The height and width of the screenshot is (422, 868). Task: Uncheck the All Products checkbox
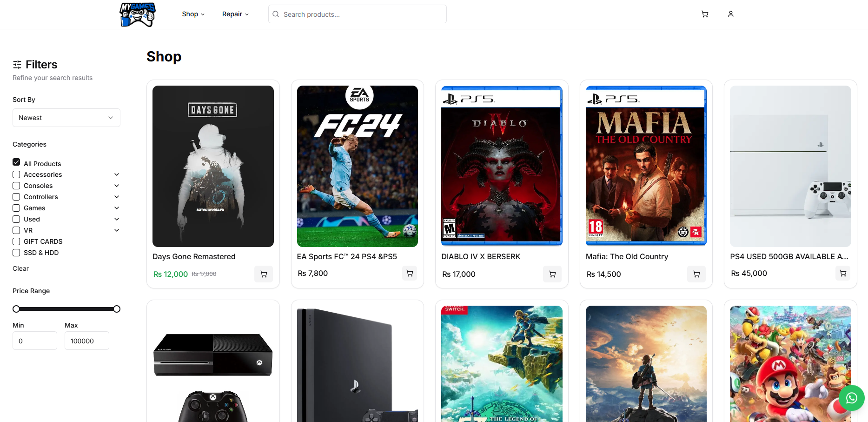coord(16,162)
